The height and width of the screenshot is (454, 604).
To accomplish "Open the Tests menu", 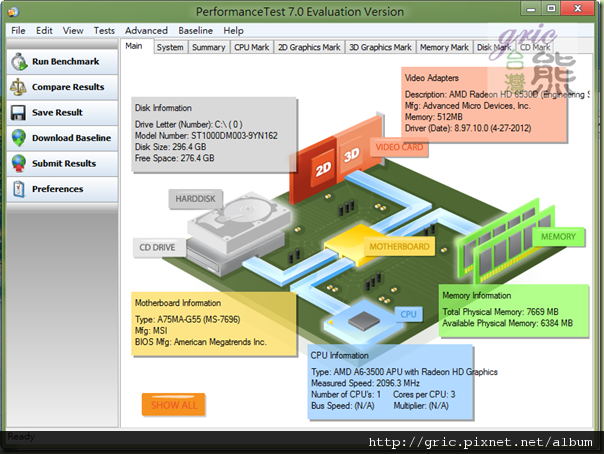I will (x=104, y=30).
